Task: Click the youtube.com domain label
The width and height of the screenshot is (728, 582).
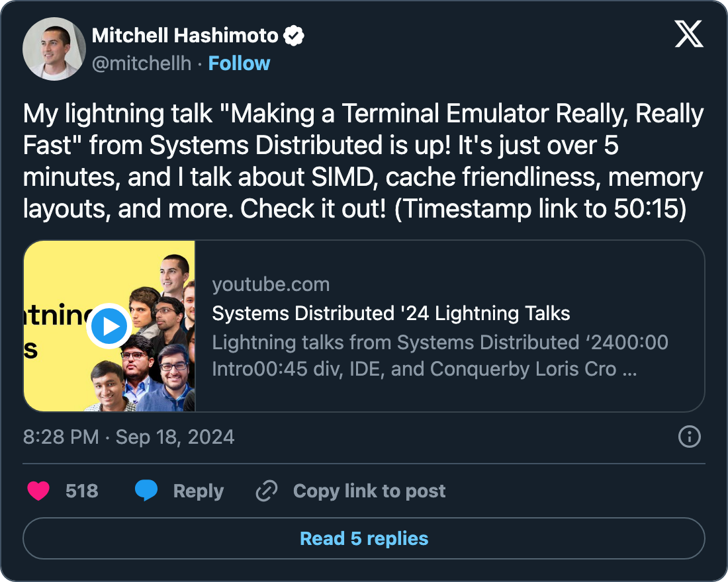Action: tap(271, 285)
